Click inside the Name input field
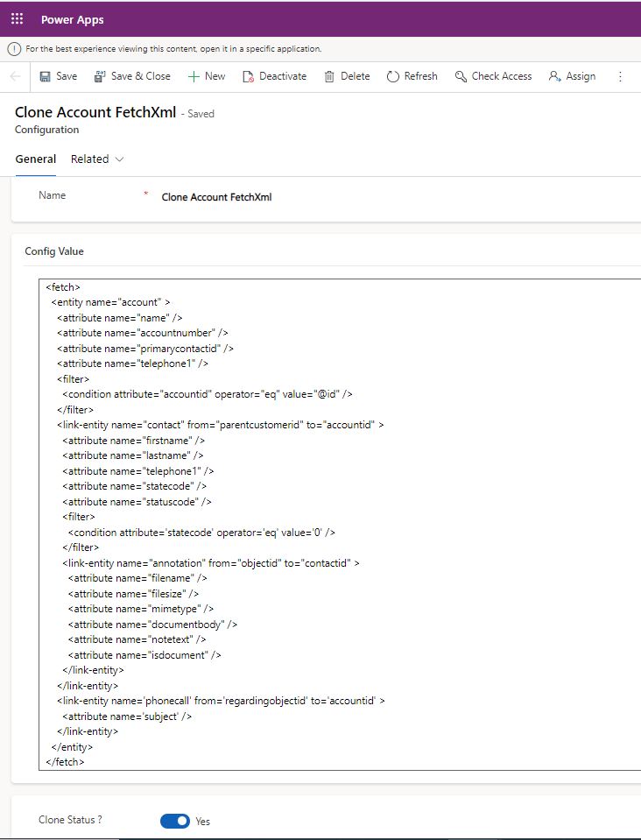 263,197
